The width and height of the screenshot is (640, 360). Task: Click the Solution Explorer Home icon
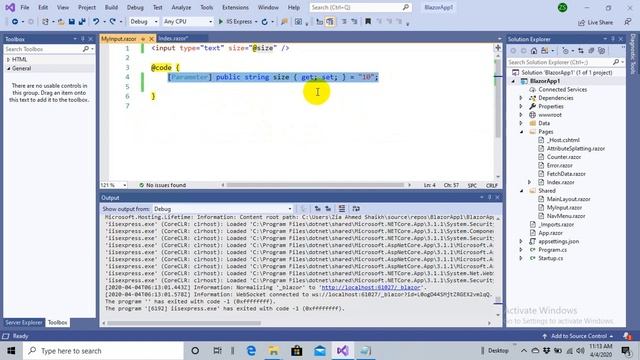pyautogui.click(x=534, y=51)
